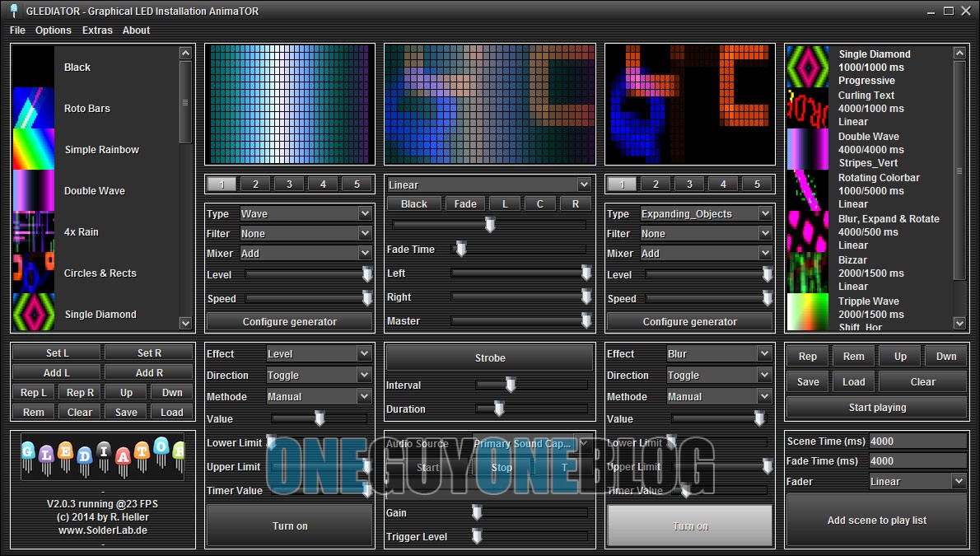Switch to left generator tab 3
Screen dimensions: 980x556
coord(290,185)
